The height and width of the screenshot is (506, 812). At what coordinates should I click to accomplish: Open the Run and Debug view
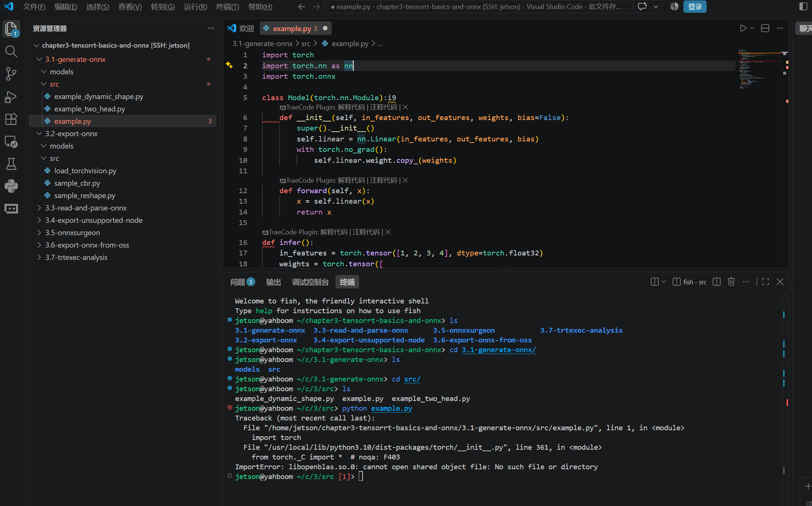(11, 97)
